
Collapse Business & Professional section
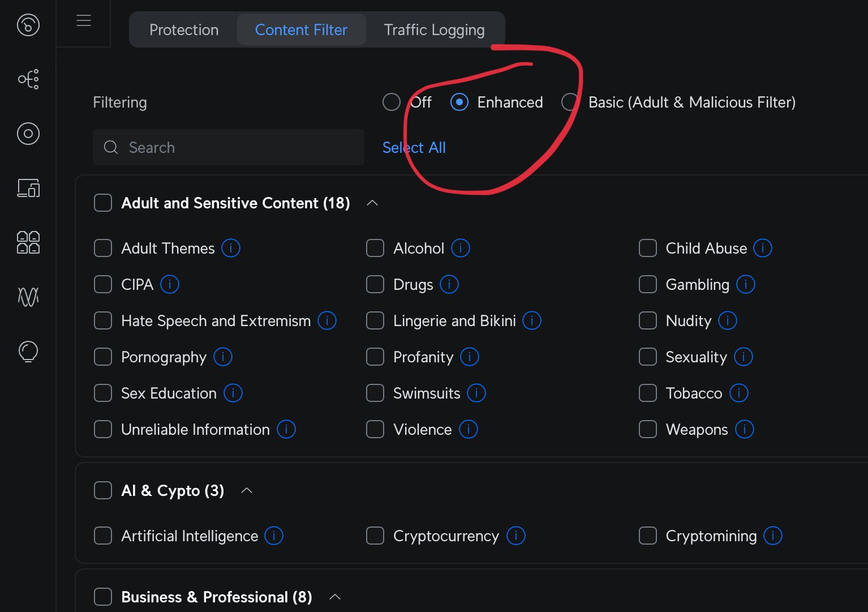[x=335, y=597]
